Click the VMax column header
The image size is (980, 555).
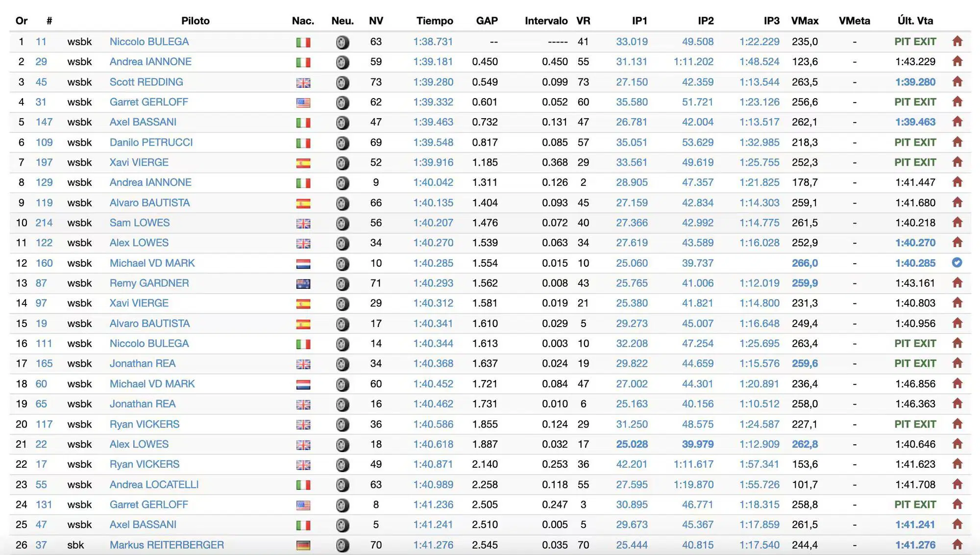pyautogui.click(x=805, y=21)
